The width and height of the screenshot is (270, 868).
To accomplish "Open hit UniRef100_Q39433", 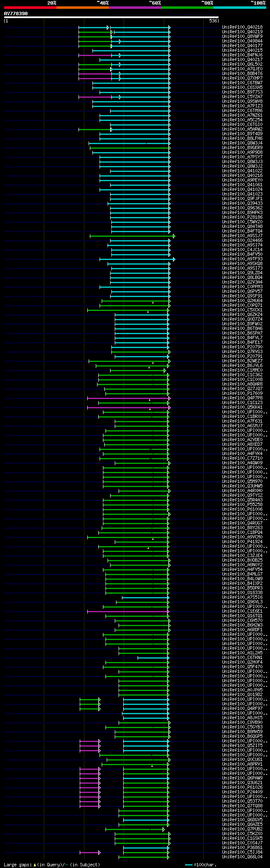I will click(x=242, y=203).
